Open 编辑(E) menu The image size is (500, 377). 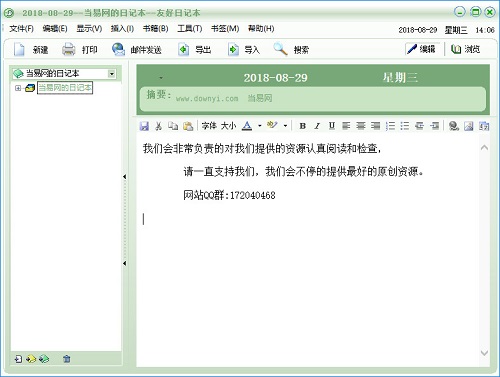click(55, 29)
